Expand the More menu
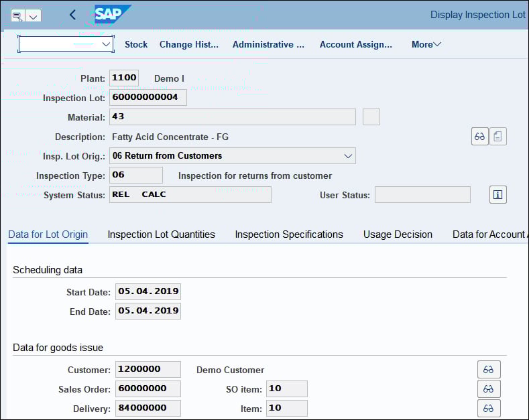Viewport: 529px width, 420px height. [426, 44]
